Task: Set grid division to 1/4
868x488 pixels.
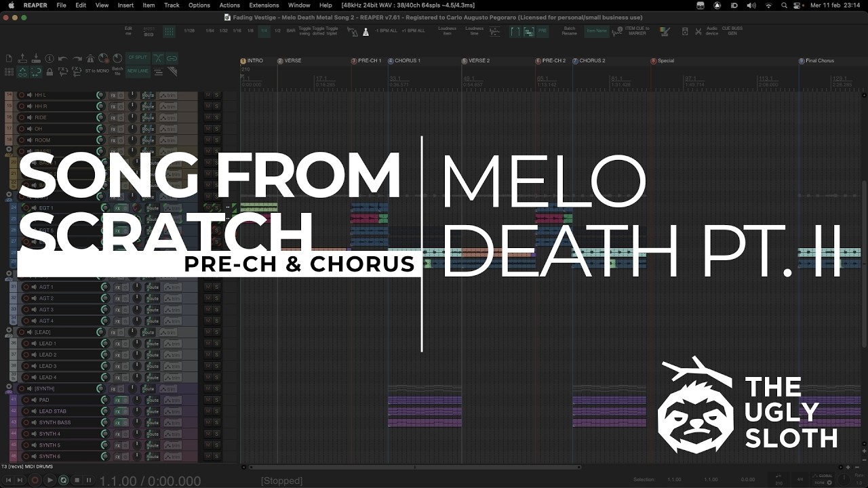Action: (264, 31)
